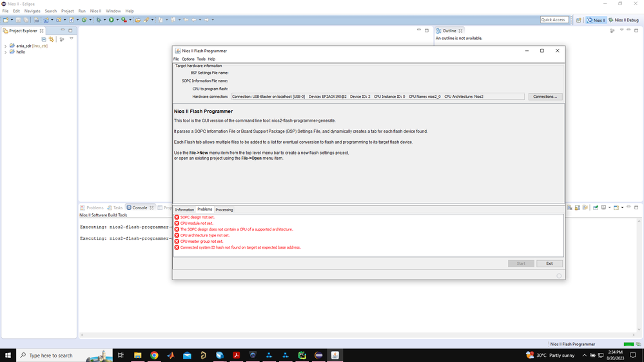The image size is (644, 362).
Task: Open the Eclipse Navigate menu
Action: [x=32, y=11]
